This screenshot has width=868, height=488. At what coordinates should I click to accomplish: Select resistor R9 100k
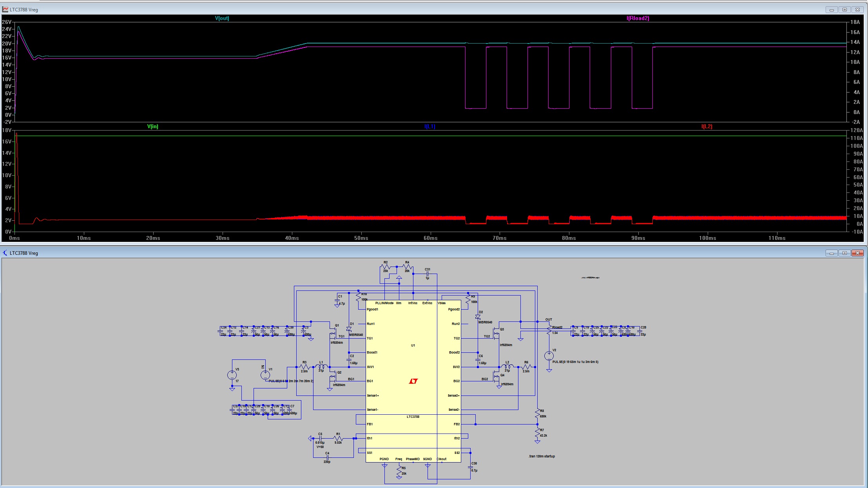click(x=468, y=299)
